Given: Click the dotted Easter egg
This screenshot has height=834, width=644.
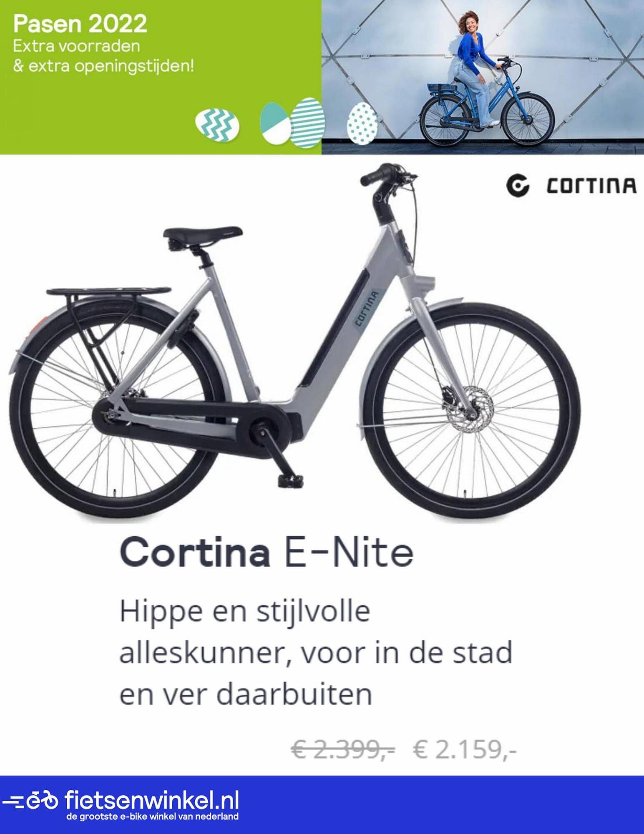Looking at the screenshot, I should coord(362,124).
